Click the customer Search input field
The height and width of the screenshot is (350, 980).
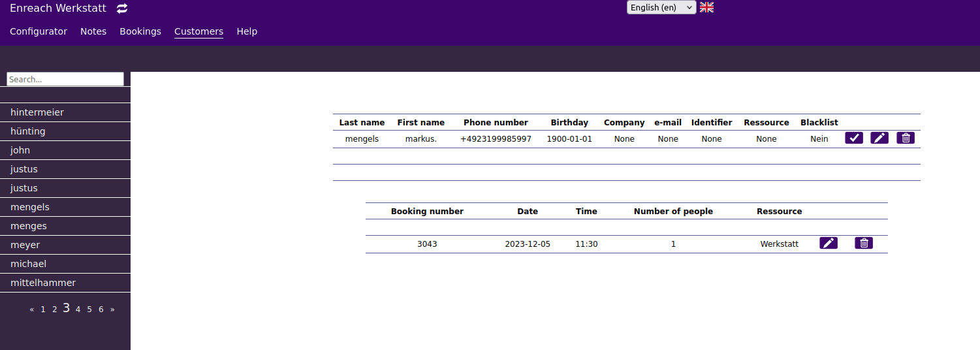(65, 79)
